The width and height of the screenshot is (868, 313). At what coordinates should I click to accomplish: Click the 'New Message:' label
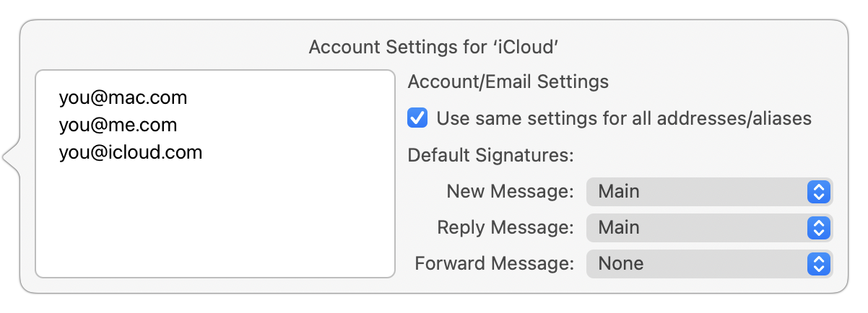510,192
